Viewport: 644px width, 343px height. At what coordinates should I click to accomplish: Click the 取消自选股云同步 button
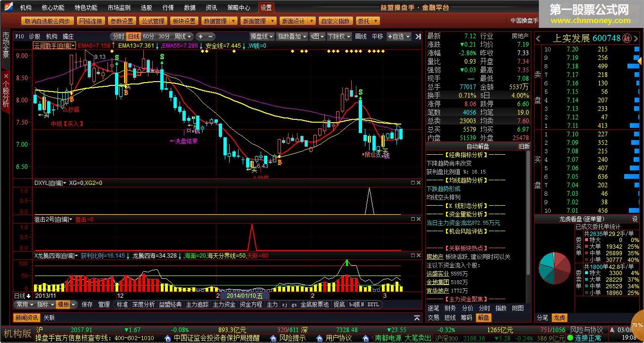click(x=48, y=21)
